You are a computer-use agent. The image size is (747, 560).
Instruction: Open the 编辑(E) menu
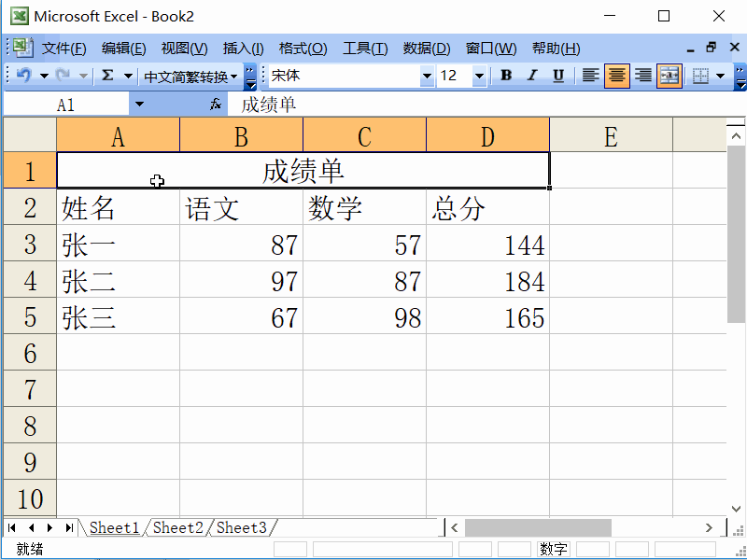pyautogui.click(x=124, y=49)
